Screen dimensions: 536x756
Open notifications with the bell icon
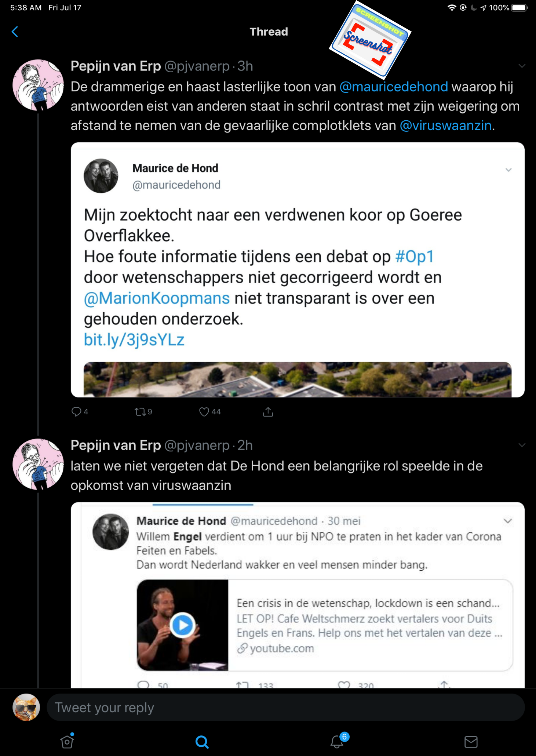point(337,742)
